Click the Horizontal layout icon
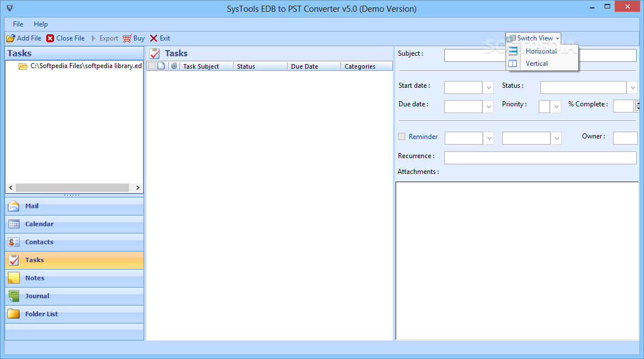The width and height of the screenshot is (644, 359). (513, 51)
